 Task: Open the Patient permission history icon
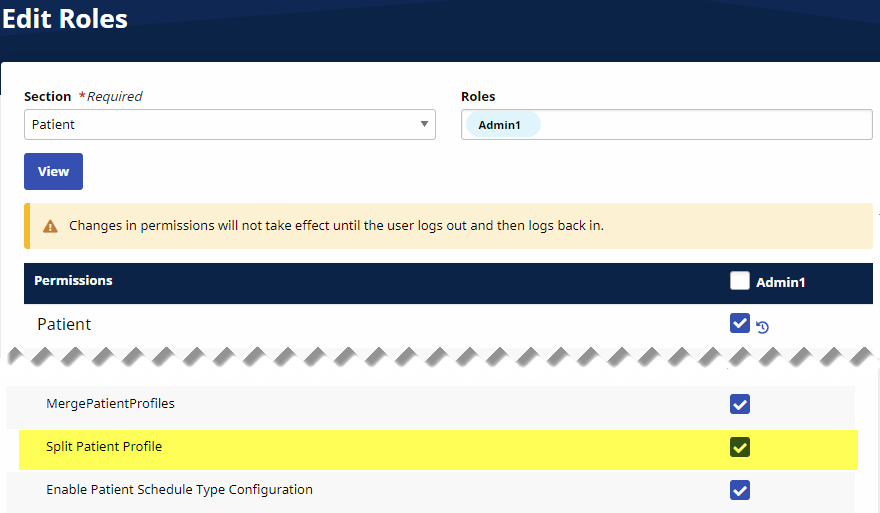click(x=762, y=327)
